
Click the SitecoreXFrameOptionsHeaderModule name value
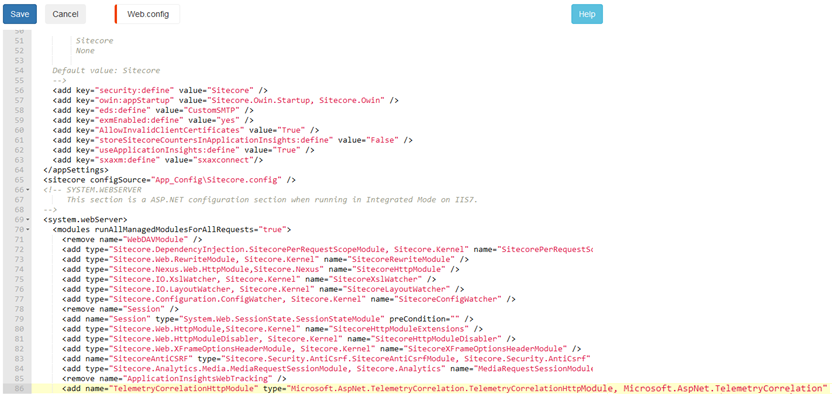[x=485, y=349]
